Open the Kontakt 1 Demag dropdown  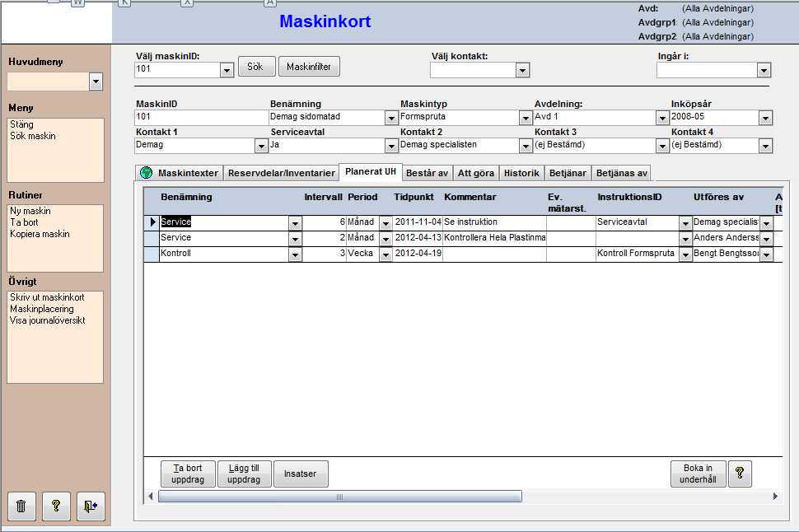click(261, 147)
